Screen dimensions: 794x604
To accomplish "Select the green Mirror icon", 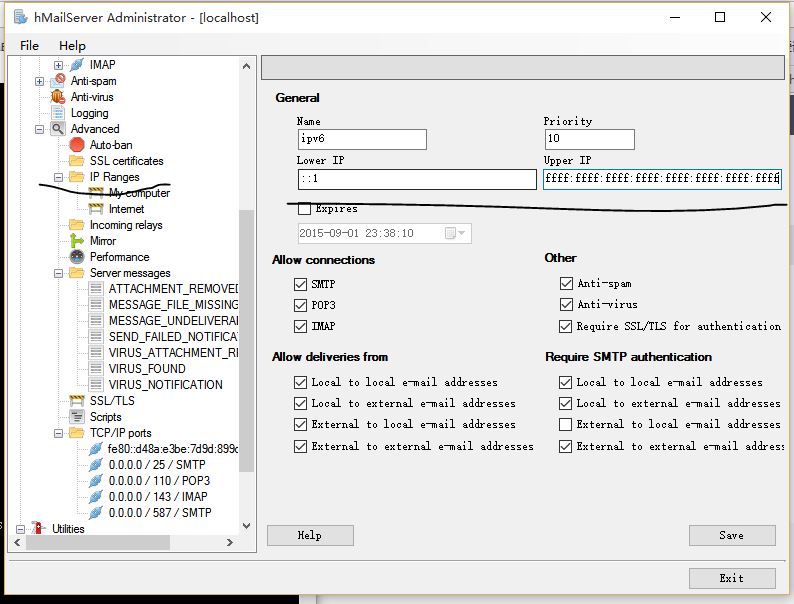I will pyautogui.click(x=77, y=240).
